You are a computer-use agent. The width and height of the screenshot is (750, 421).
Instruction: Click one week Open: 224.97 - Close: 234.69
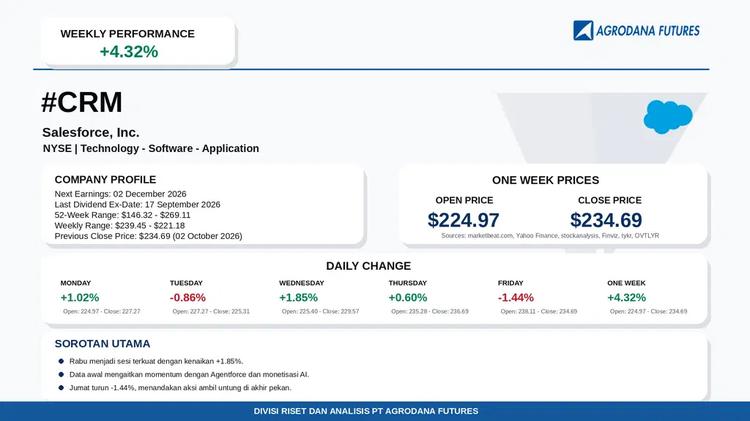[x=648, y=311]
